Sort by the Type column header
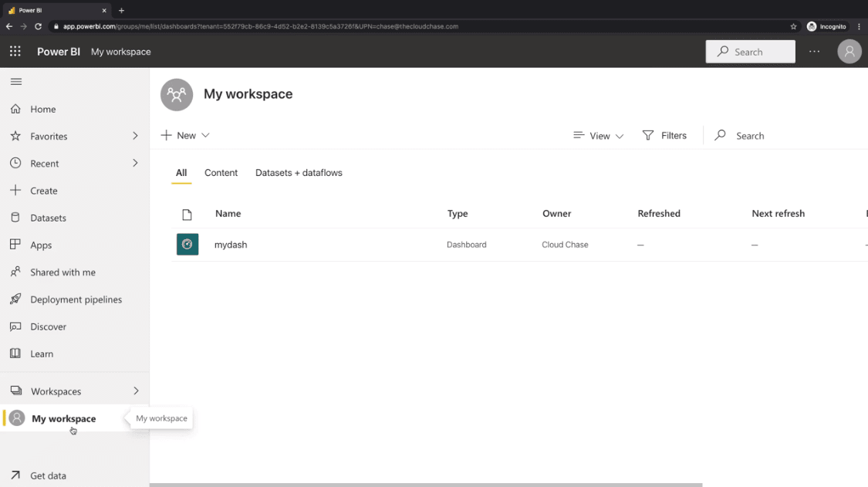Screen dimensions: 868x487 (458, 213)
